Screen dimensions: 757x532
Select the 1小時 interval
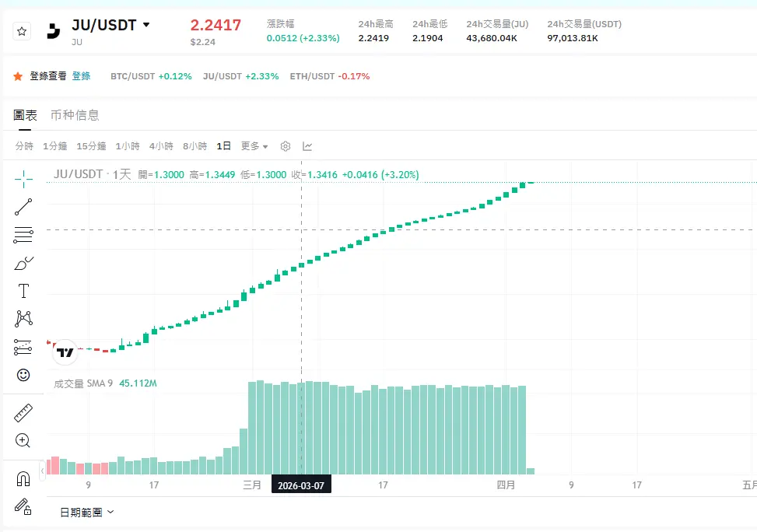click(x=128, y=145)
